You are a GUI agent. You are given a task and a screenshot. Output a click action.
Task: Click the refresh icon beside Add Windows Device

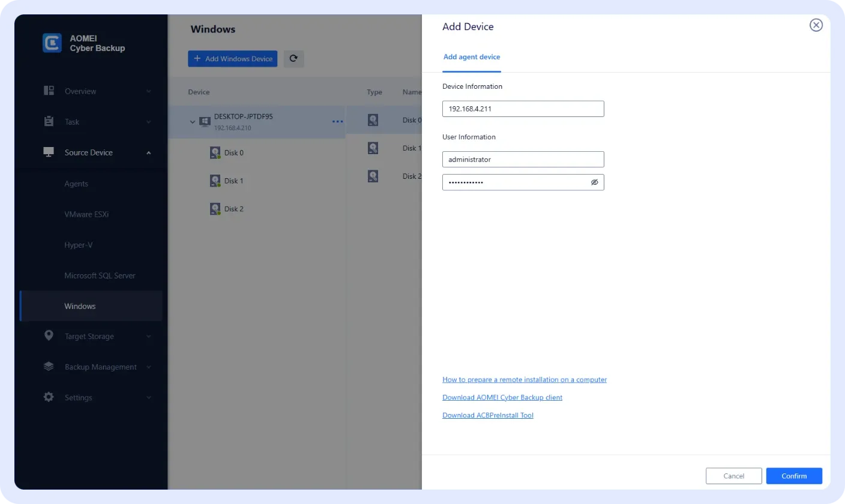(x=293, y=59)
